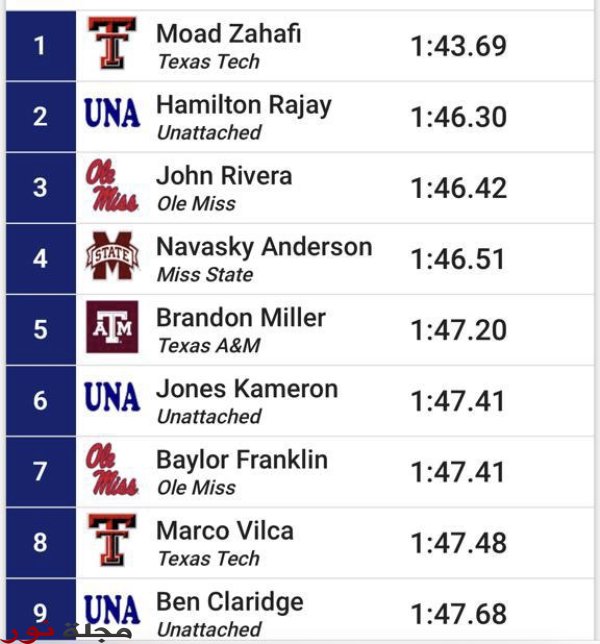Click Mississippi State logo beside Navasky Anderson
The height and width of the screenshot is (644, 600).
click(x=112, y=256)
